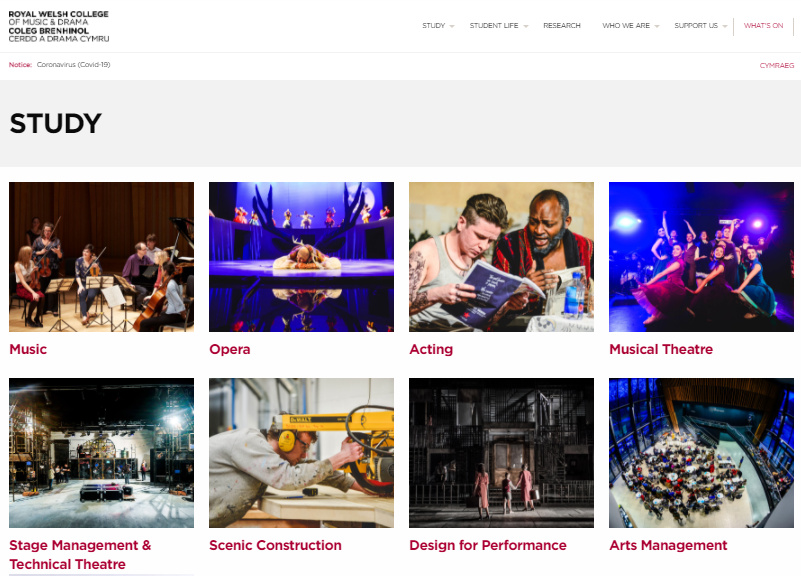Click the Royal Welsh College logo
801x576 pixels.
59,26
